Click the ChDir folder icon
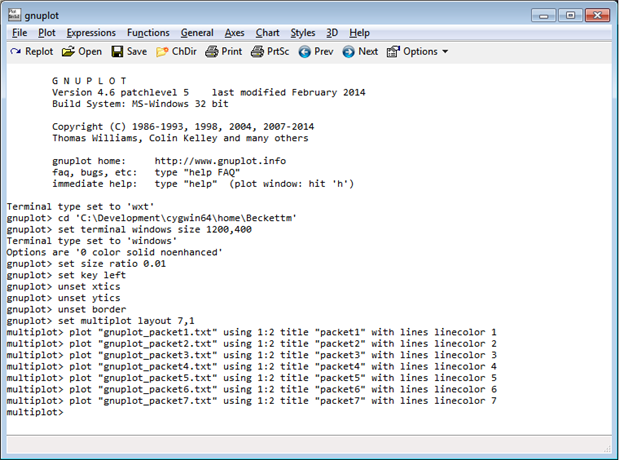 [x=162, y=52]
